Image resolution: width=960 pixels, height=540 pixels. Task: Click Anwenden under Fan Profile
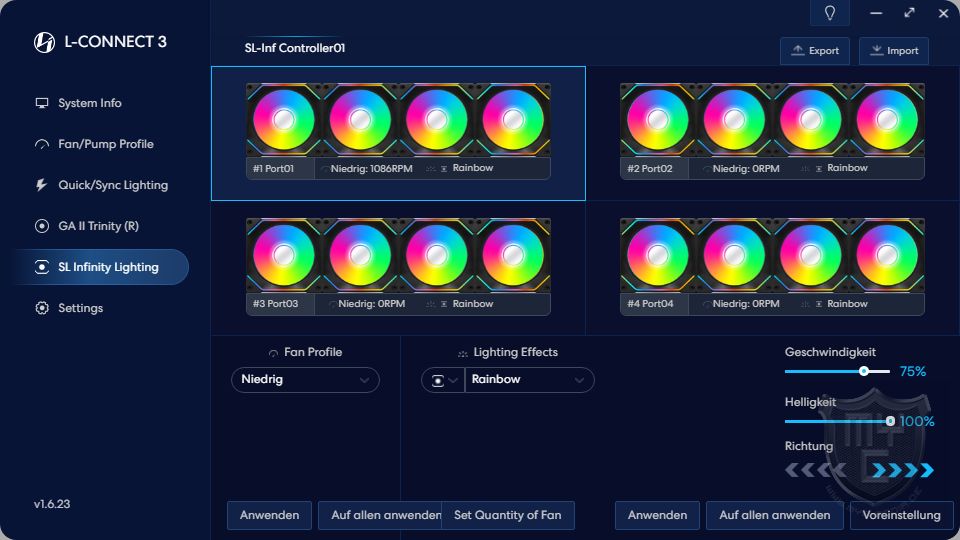click(x=269, y=515)
